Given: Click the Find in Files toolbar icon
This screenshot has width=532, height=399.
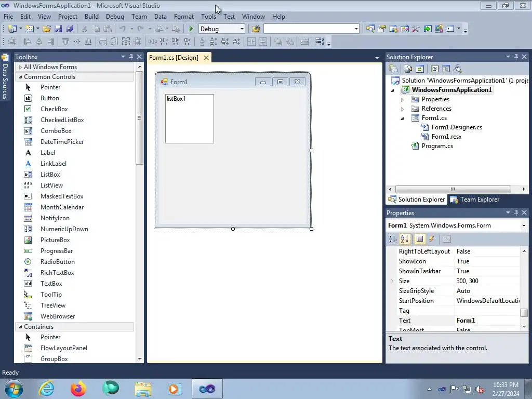Looking at the screenshot, I should (x=256, y=29).
